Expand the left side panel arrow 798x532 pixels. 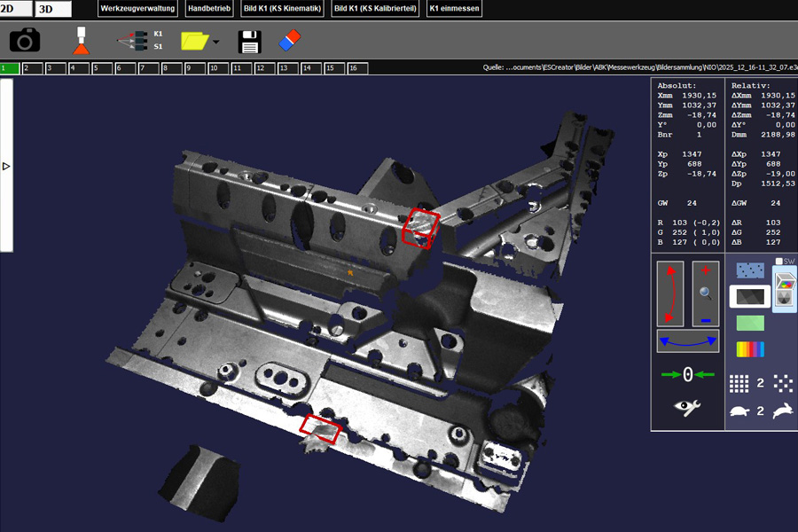(6, 166)
